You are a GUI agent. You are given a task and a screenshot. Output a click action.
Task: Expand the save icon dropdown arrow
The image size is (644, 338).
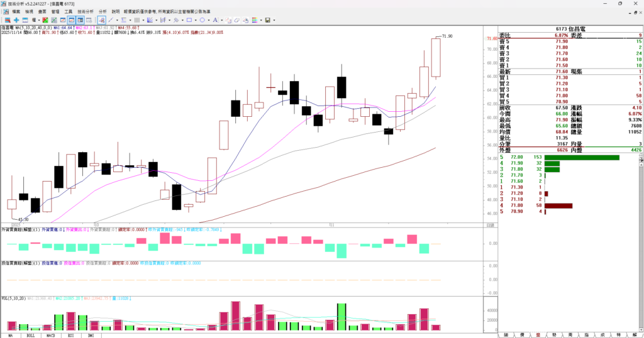coord(275,20)
